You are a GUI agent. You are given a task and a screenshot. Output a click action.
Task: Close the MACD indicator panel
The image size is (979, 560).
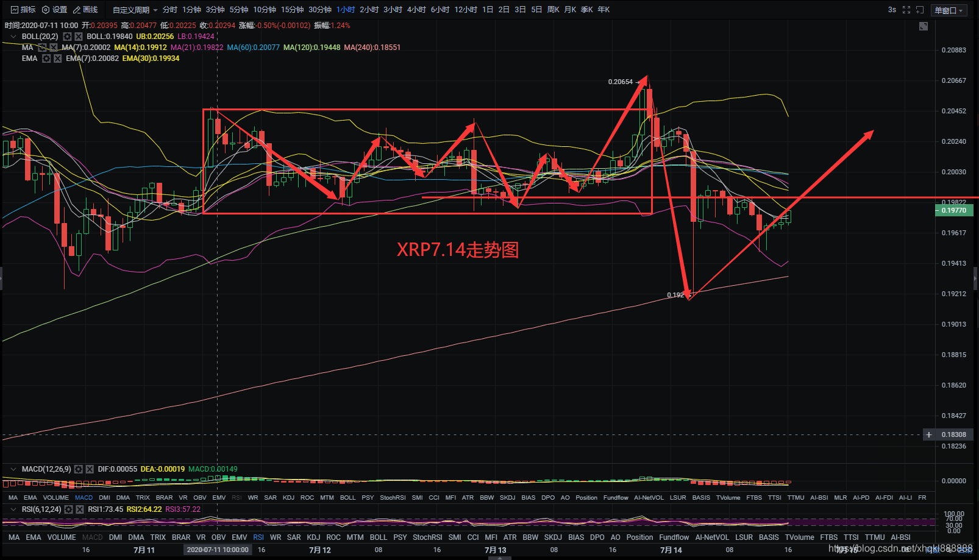pyautogui.click(x=90, y=469)
